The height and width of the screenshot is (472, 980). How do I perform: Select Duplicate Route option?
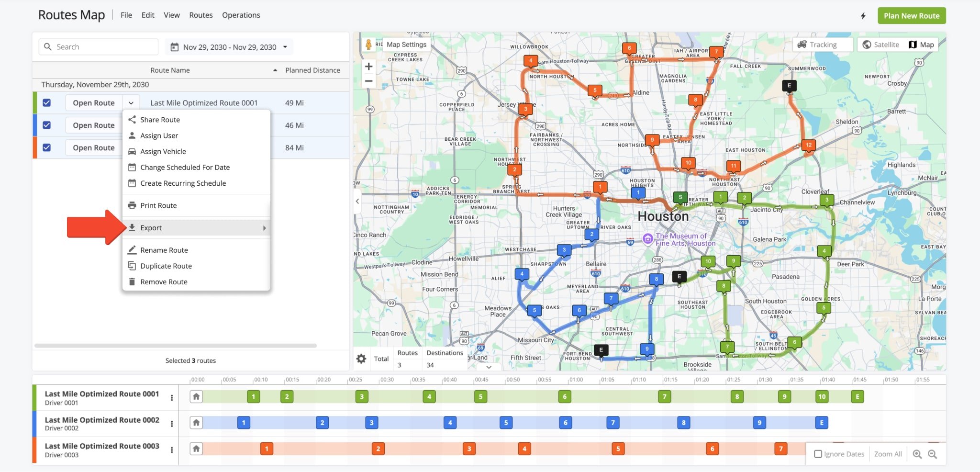(197, 266)
